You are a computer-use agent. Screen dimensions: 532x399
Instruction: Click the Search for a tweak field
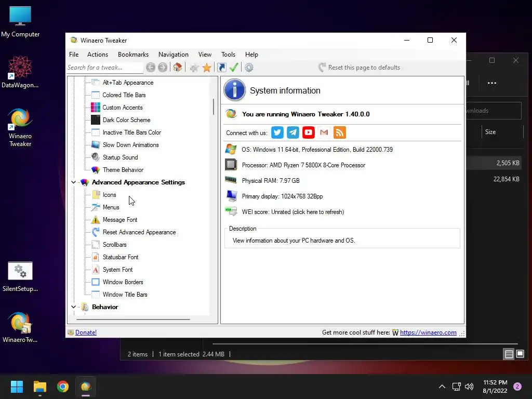point(105,68)
